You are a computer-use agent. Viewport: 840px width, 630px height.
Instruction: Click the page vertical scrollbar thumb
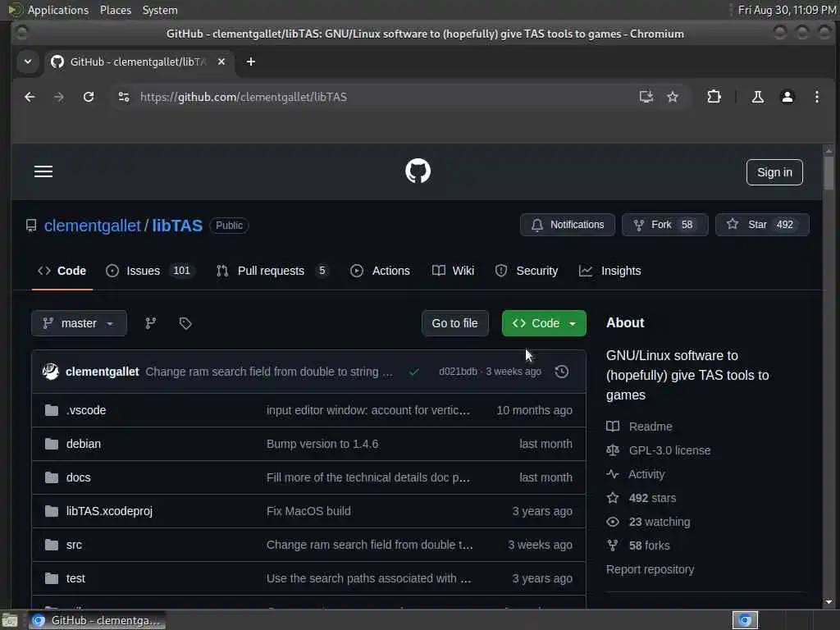(x=829, y=172)
